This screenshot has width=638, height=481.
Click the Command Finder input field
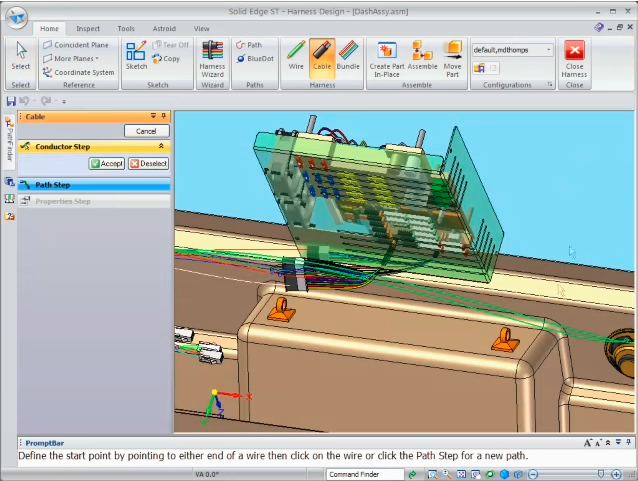click(365, 474)
